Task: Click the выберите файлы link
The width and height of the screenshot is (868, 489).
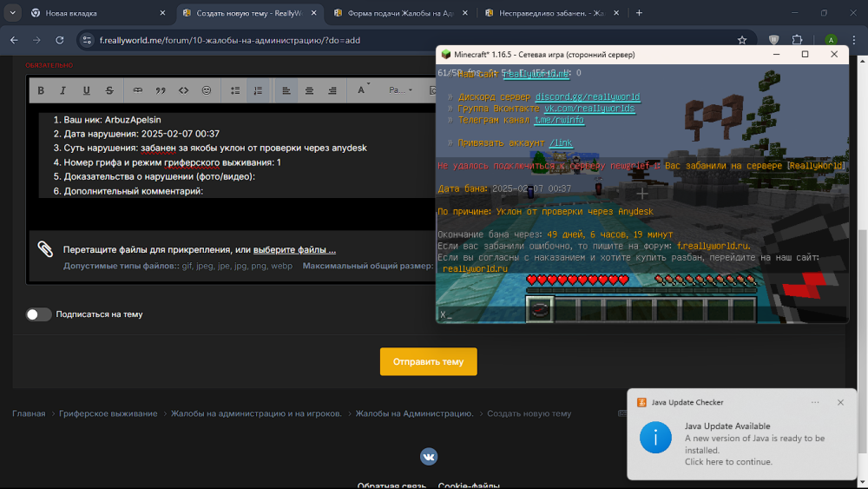Action: [x=294, y=250]
